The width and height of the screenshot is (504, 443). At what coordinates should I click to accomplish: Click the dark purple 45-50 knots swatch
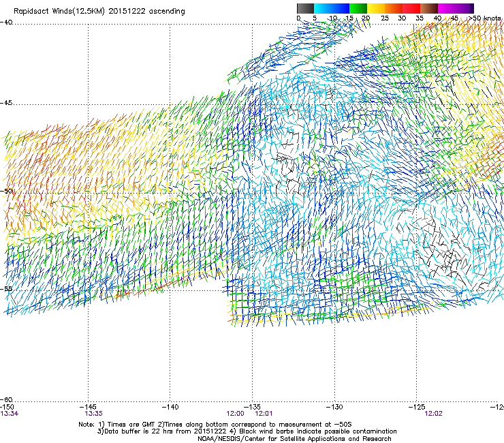pos(464,8)
